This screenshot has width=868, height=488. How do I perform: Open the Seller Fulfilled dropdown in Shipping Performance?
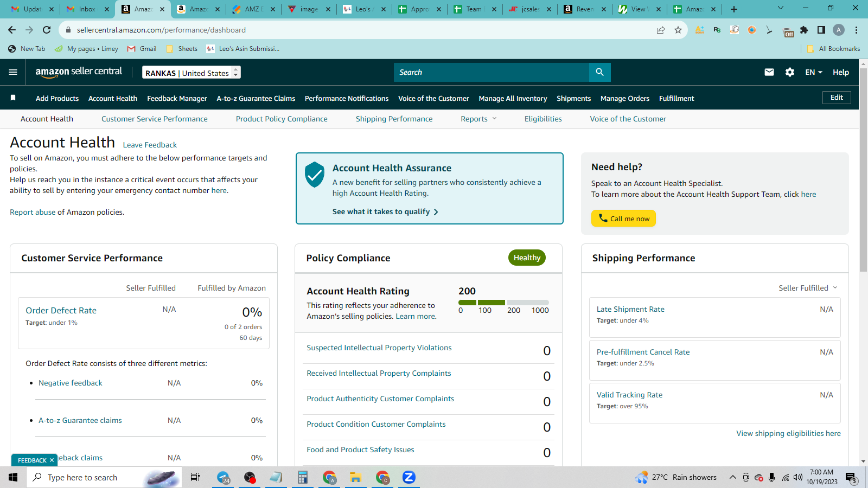[808, 288]
